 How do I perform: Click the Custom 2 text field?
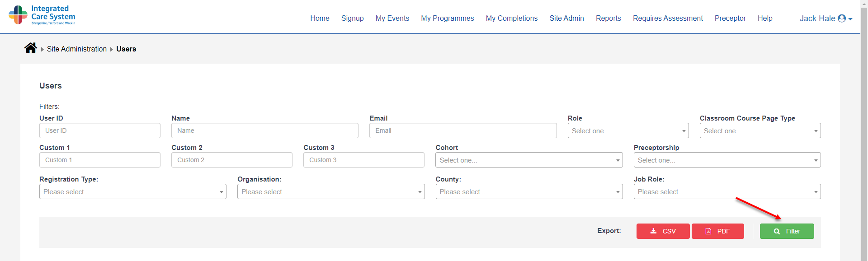[231, 160]
